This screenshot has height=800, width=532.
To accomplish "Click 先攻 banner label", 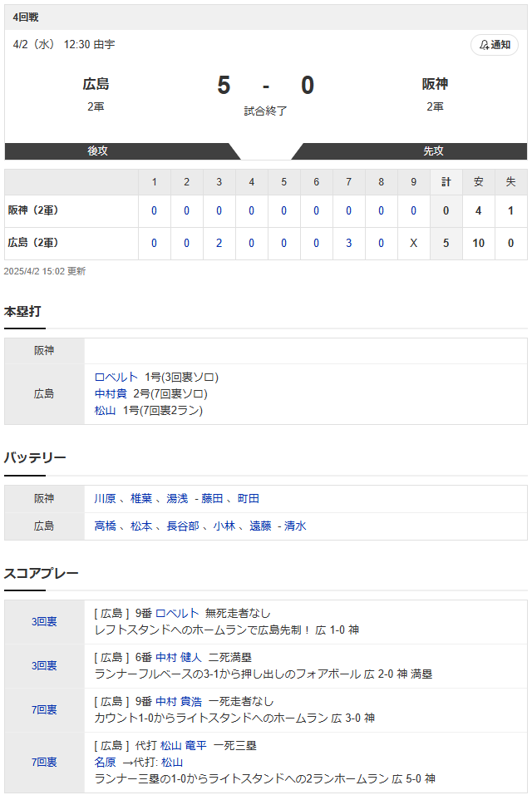I will pos(433,151).
